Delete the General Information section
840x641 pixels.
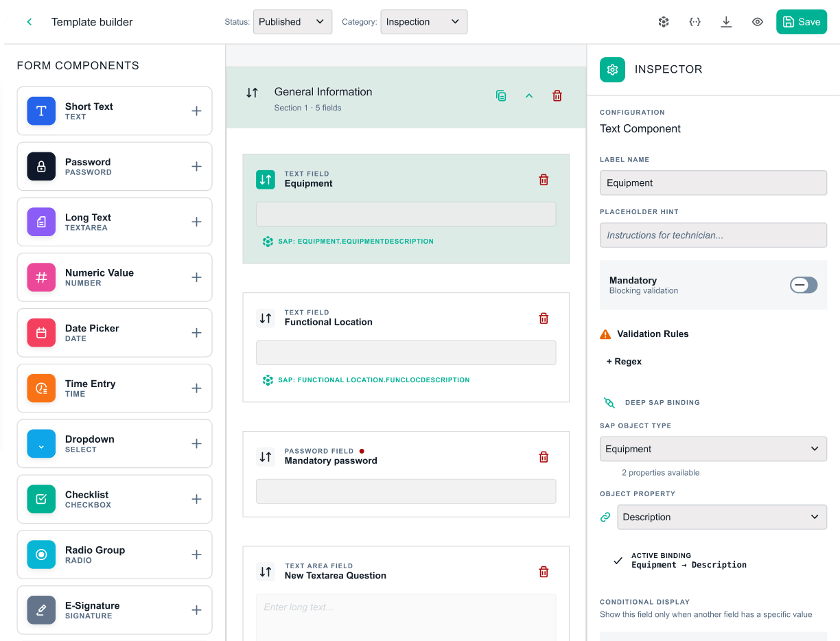point(557,96)
